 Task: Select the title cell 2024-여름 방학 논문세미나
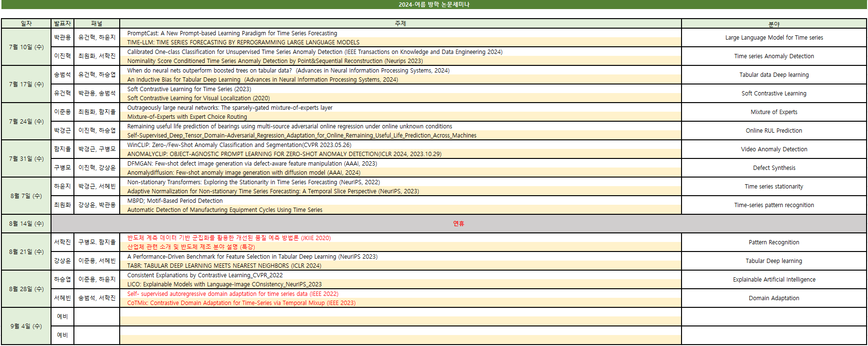click(x=434, y=4)
